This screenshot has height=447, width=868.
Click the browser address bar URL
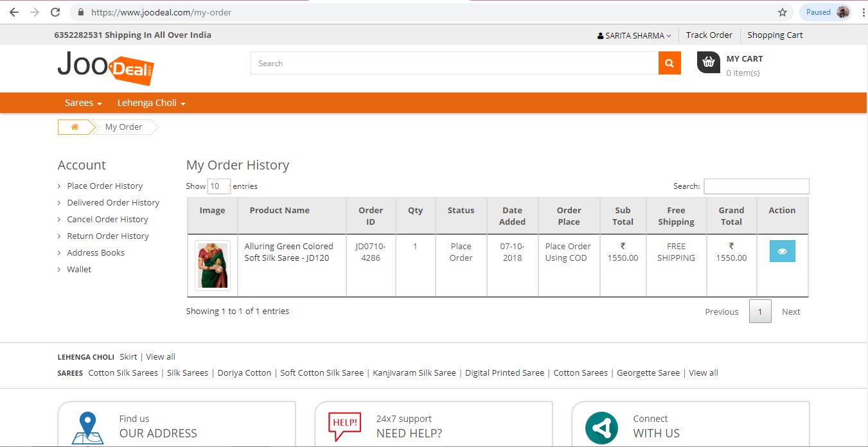pos(161,12)
